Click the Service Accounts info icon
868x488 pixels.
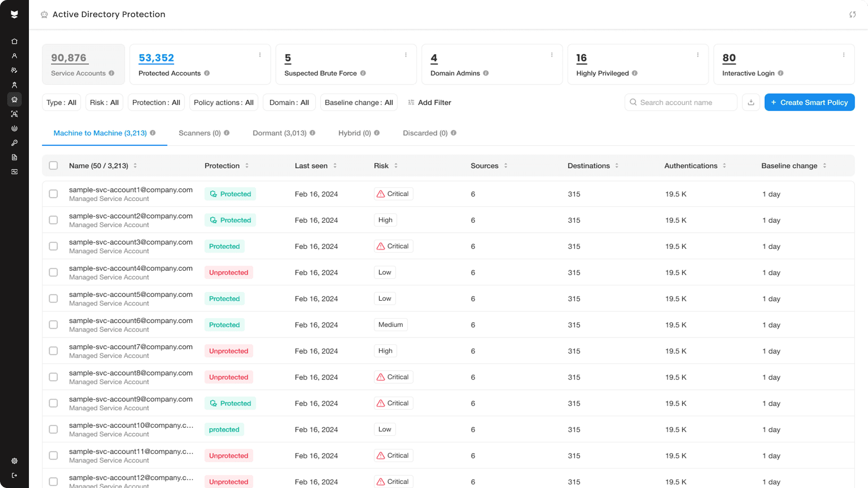(x=112, y=73)
